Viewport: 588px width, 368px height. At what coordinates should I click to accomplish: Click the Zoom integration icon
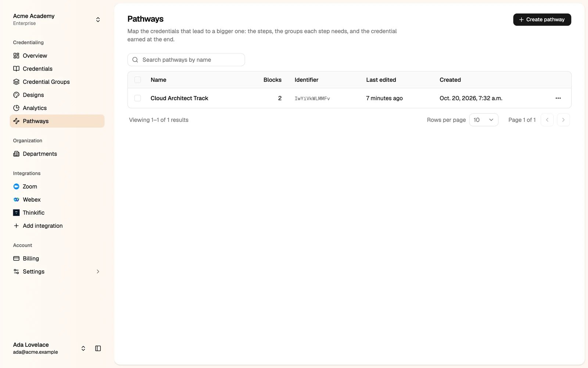16,187
